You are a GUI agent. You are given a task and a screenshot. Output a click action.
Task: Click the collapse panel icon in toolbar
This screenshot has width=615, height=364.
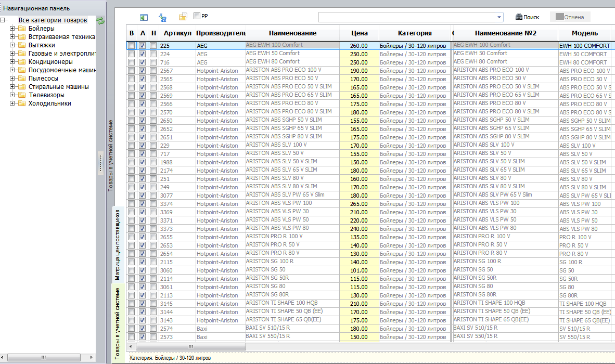(x=144, y=17)
